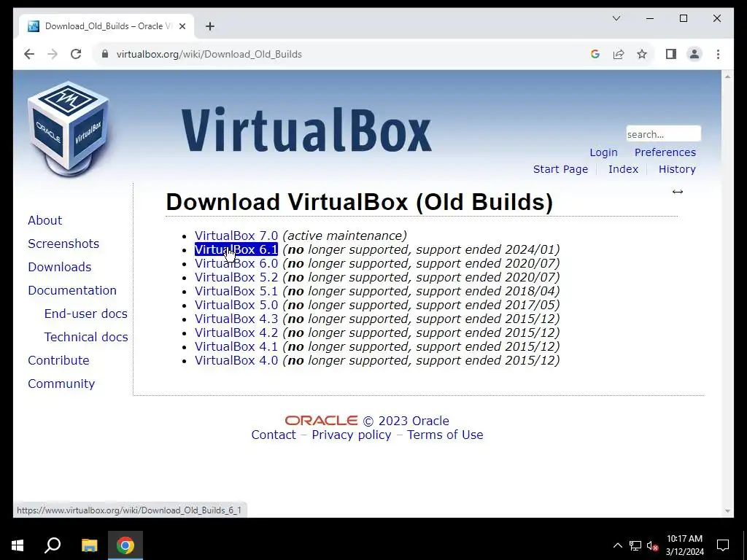Click the page width toggle arrow icon

pos(678,192)
